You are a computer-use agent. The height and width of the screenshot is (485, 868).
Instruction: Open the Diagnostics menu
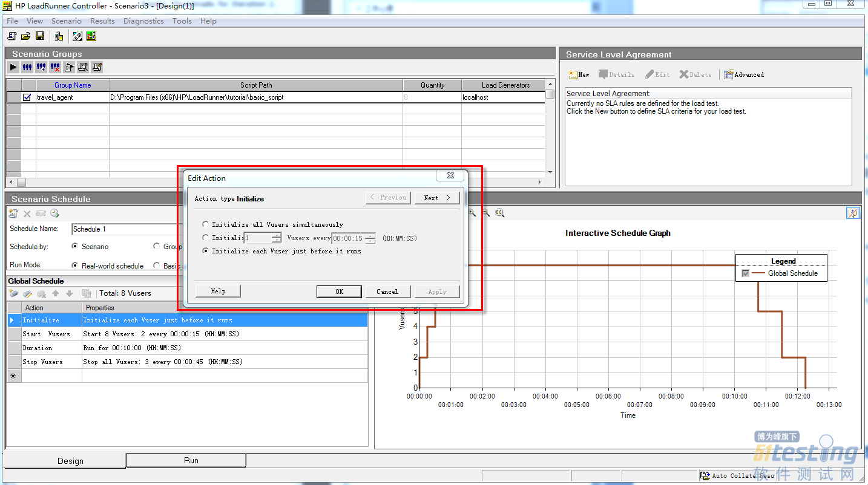click(x=143, y=21)
